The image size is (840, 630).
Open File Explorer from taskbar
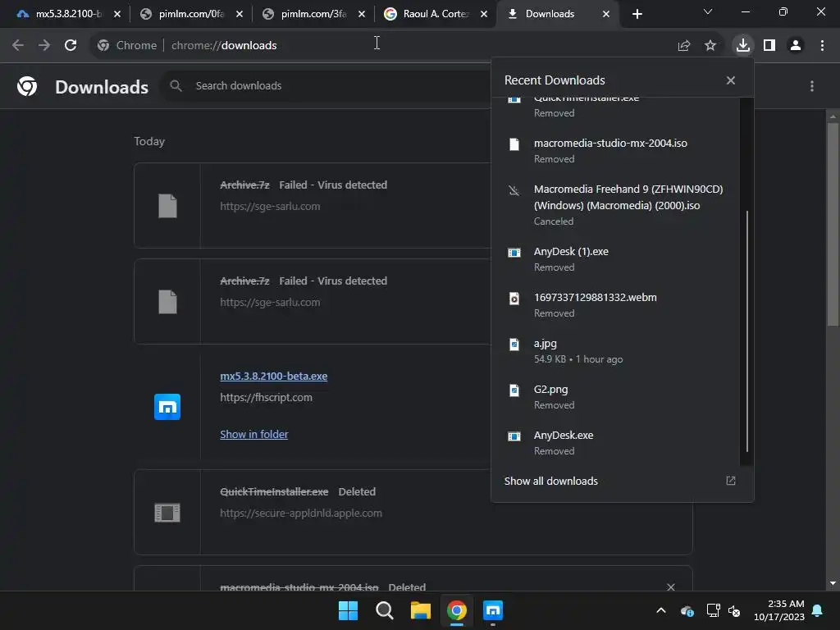click(x=421, y=610)
